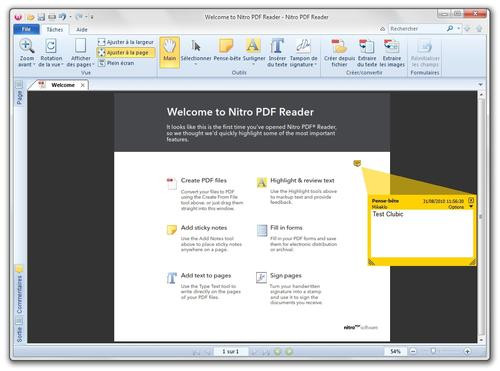Click the previous search result arrow
The image size is (500, 371).
(467, 29)
